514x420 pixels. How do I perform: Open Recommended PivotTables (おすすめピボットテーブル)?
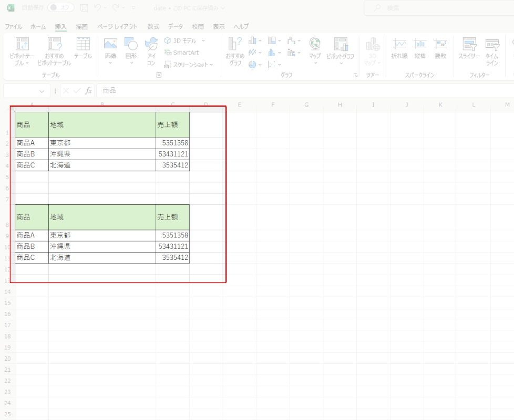(x=55, y=51)
